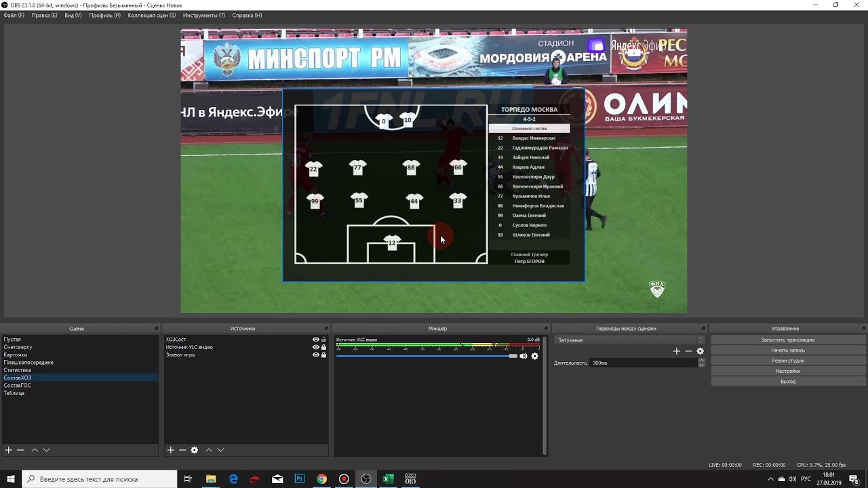Toggle visibility of Захват игры source
The height and width of the screenshot is (488, 868).
(316, 354)
